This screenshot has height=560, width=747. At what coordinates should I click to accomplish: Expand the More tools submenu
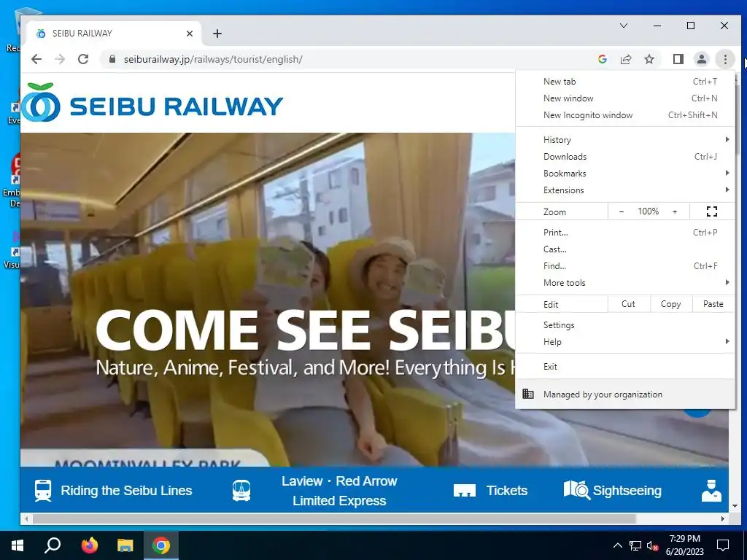point(625,282)
